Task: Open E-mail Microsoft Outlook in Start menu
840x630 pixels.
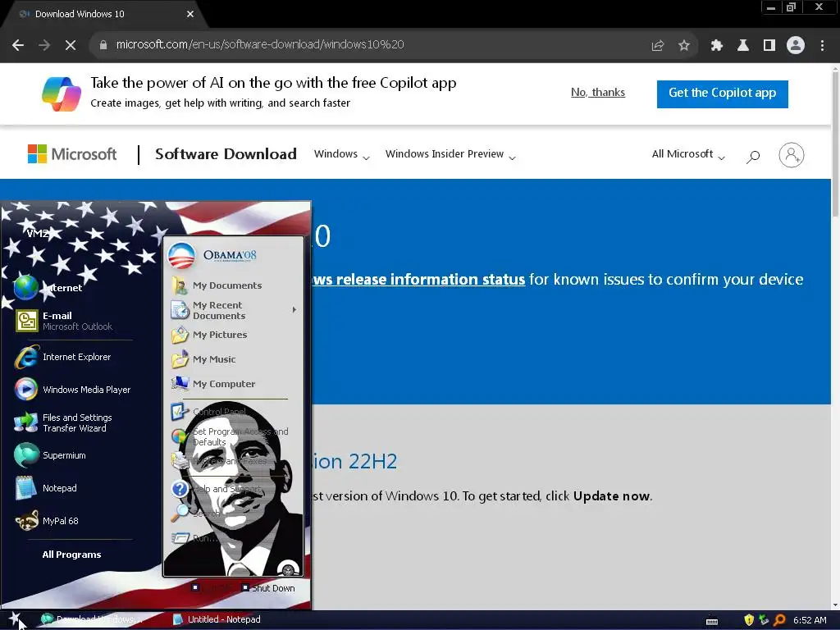Action: click(64, 321)
